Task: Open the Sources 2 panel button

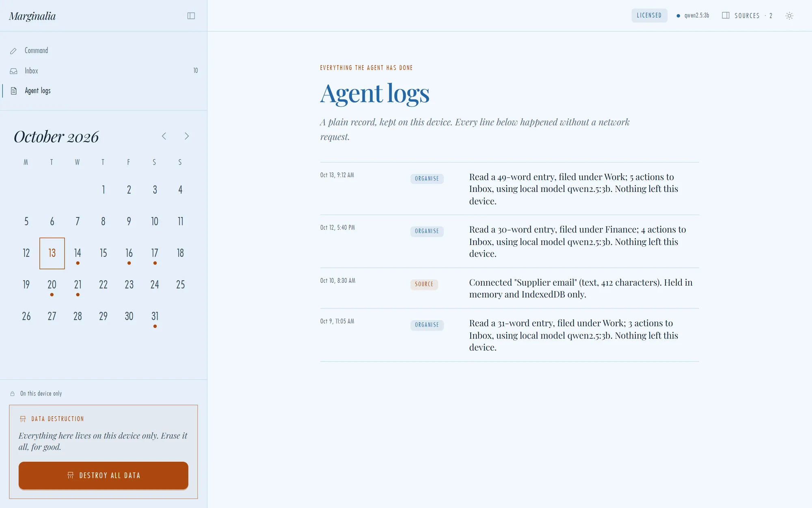Action: point(747,15)
